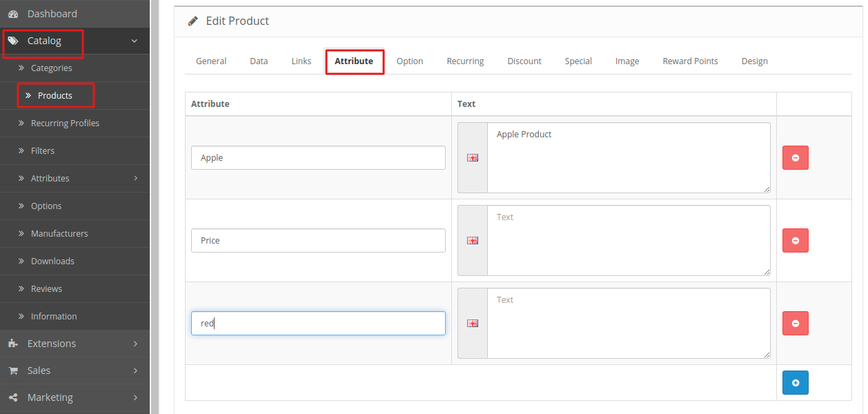Click the Price attribute input field
Image resolution: width=868 pixels, height=414 pixels.
(318, 241)
